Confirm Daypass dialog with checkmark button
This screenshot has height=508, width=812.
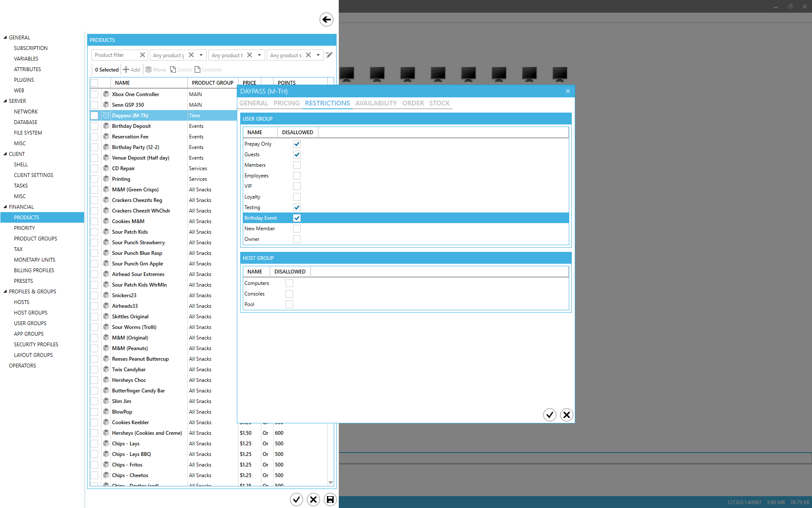(549, 415)
